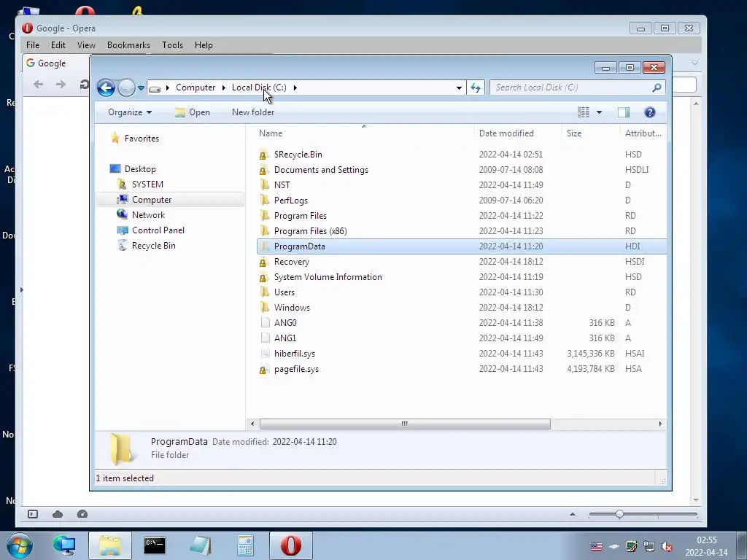The height and width of the screenshot is (560, 747).
Task: Click Local Disk (C:) breadcrumb
Action: click(259, 87)
